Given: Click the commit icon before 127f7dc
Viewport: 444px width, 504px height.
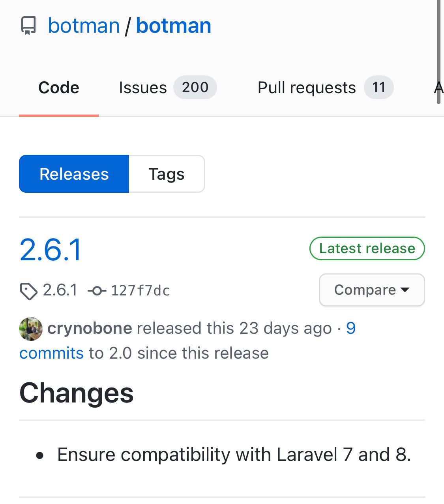Looking at the screenshot, I should [x=97, y=291].
